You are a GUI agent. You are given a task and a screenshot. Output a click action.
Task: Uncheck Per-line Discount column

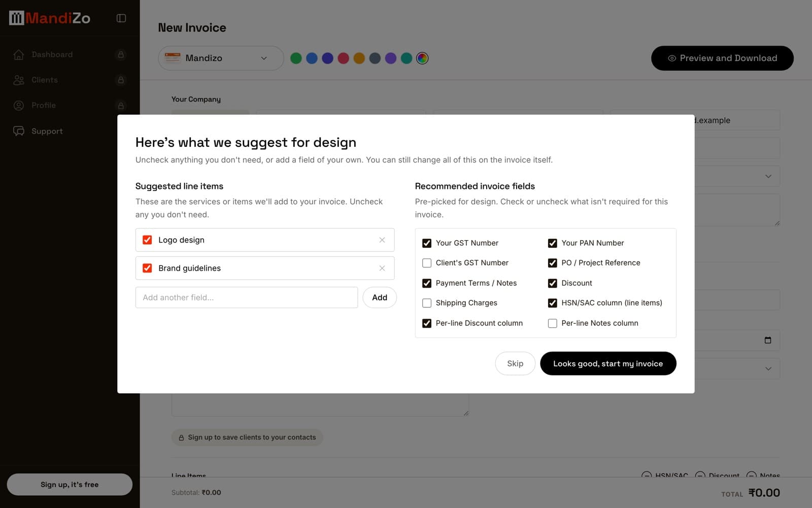pyautogui.click(x=427, y=324)
